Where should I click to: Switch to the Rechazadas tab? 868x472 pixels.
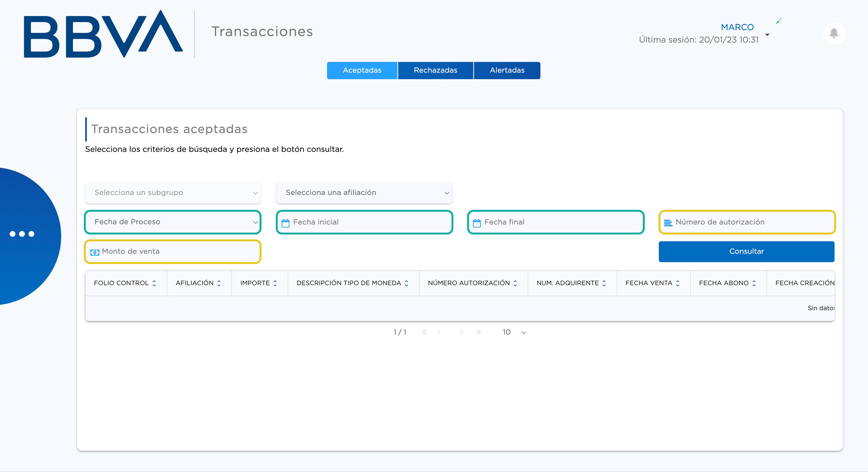(435, 70)
